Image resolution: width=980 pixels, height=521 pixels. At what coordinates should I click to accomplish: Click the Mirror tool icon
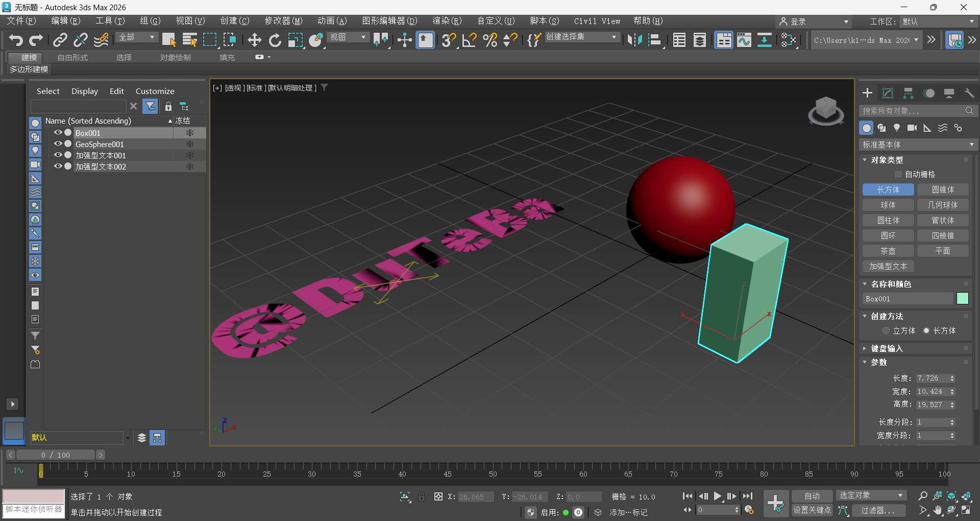(634, 40)
